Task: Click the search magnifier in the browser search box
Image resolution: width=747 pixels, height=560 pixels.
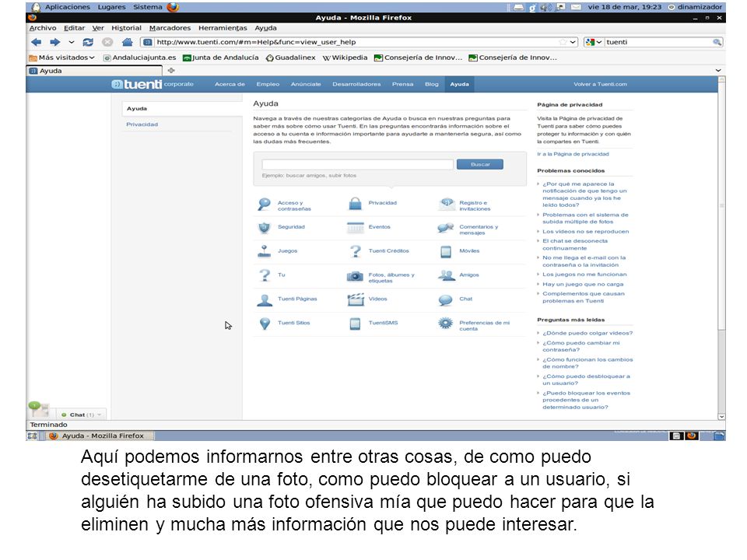Action: (717, 42)
